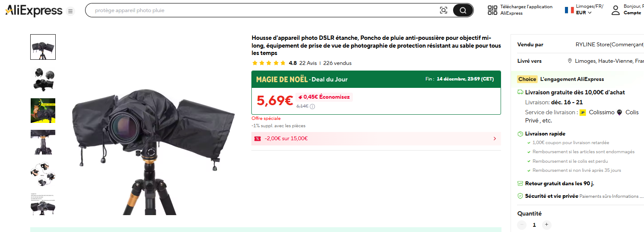Screen dimensions: 644x232
Task: Click the black search magnifier button
Action: pos(463,10)
